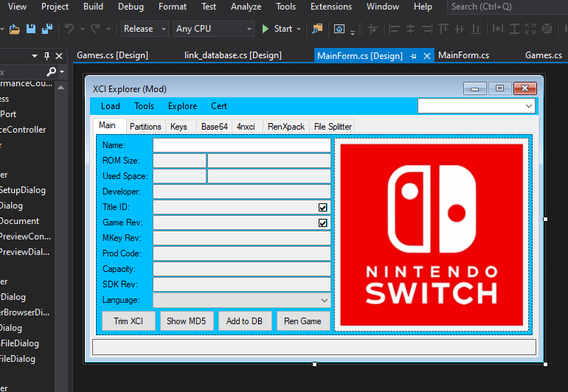Open the Redo history dropdown arrow
The image size is (568, 392).
(x=108, y=29)
